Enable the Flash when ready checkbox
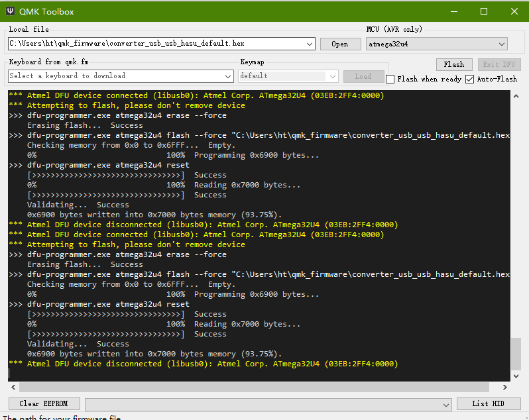 [x=390, y=79]
